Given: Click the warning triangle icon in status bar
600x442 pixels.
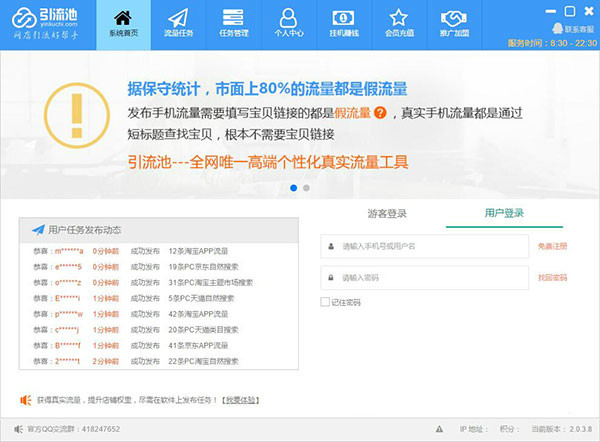Looking at the screenshot, I should pyautogui.click(x=439, y=429).
